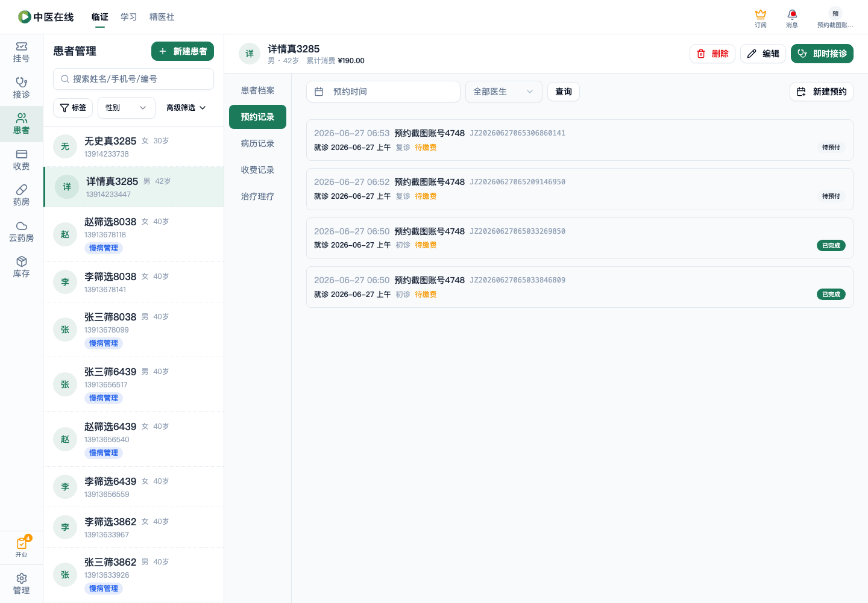This screenshot has height=603, width=868.
Task: Click the 查询 button
Action: (564, 92)
